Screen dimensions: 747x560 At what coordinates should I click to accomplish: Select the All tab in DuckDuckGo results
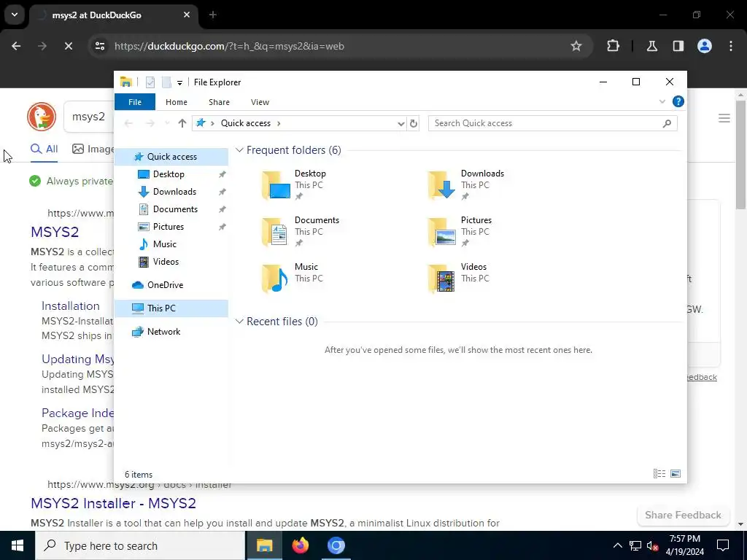44,149
